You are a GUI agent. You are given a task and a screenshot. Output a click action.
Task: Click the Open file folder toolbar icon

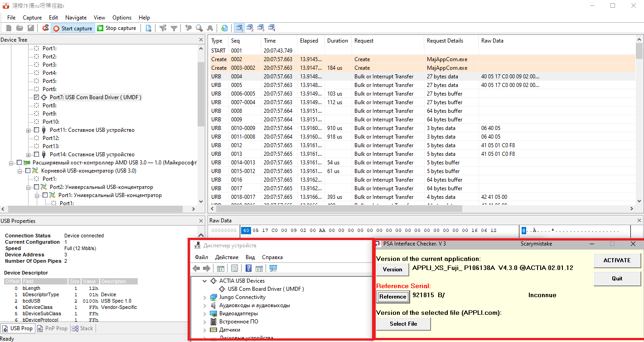[19, 28]
